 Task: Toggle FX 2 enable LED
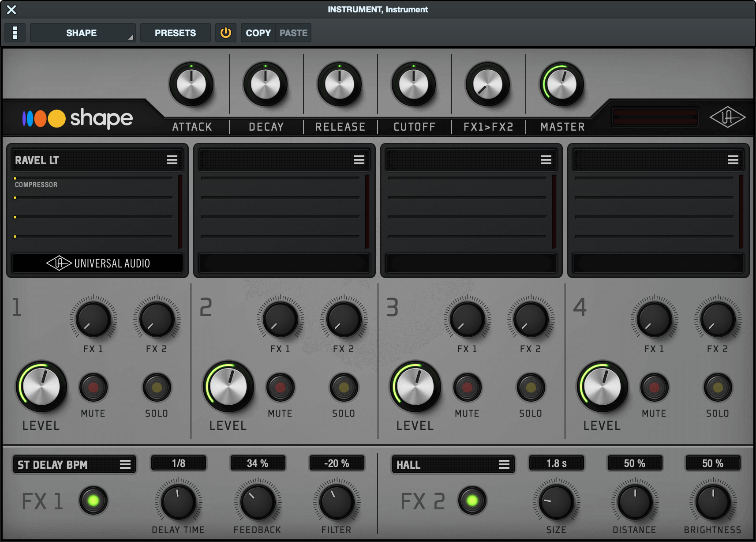(472, 501)
